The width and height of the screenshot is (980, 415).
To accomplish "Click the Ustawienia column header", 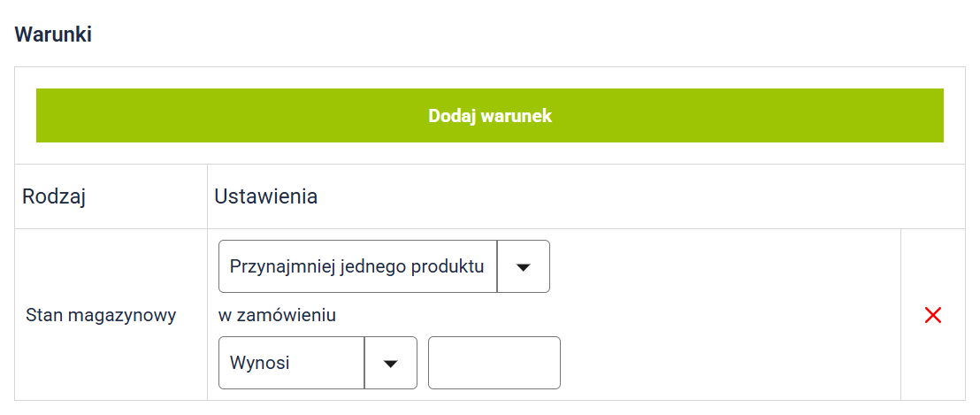I will (x=265, y=196).
